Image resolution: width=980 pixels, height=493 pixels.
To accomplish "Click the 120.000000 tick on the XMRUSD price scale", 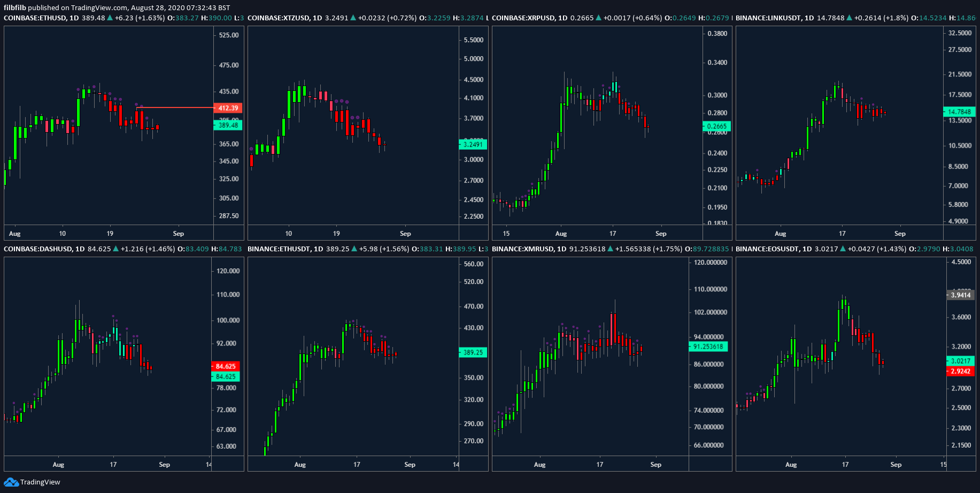I will click(711, 263).
